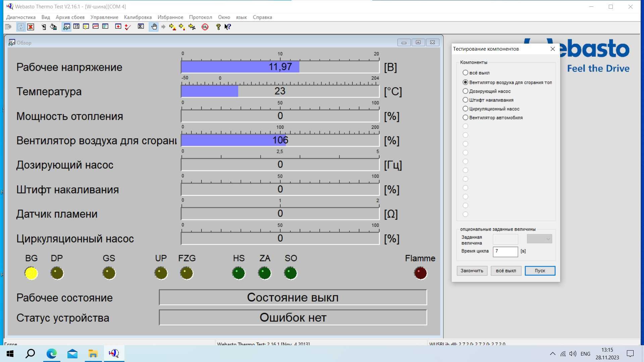The width and height of the screenshot is (644, 362).
Task: Click the ENG language indicator in tray
Action: [x=585, y=354]
